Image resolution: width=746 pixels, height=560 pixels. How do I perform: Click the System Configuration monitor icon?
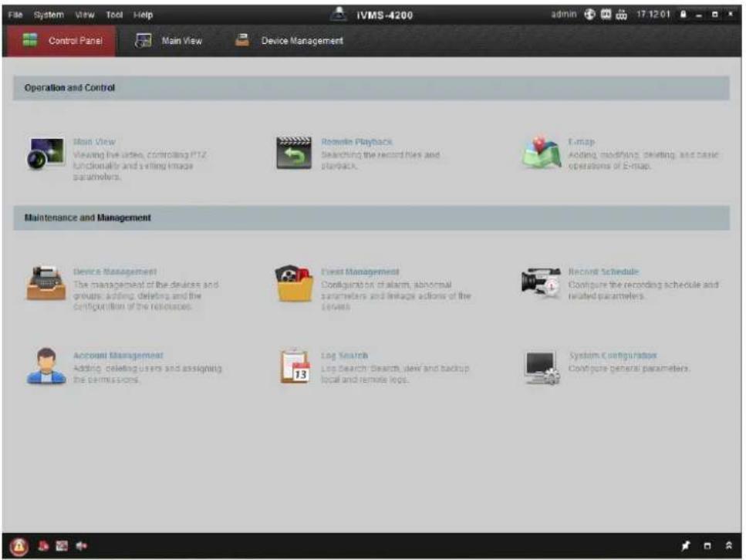pyautogui.click(x=542, y=368)
